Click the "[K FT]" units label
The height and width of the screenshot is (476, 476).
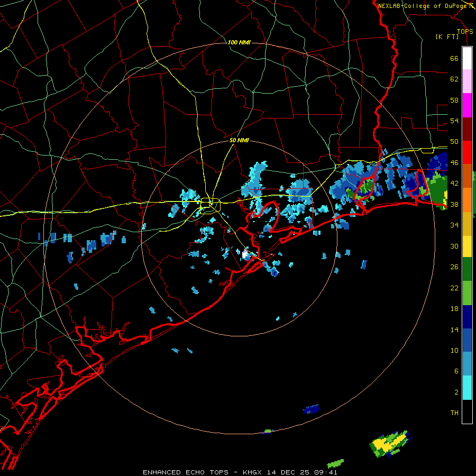click(x=447, y=36)
